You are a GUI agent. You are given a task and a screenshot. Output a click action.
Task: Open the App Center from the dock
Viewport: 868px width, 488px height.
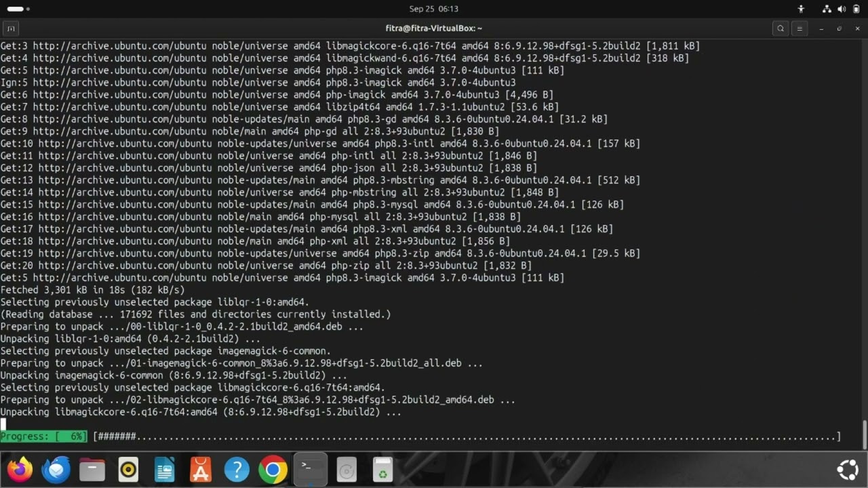point(201,469)
